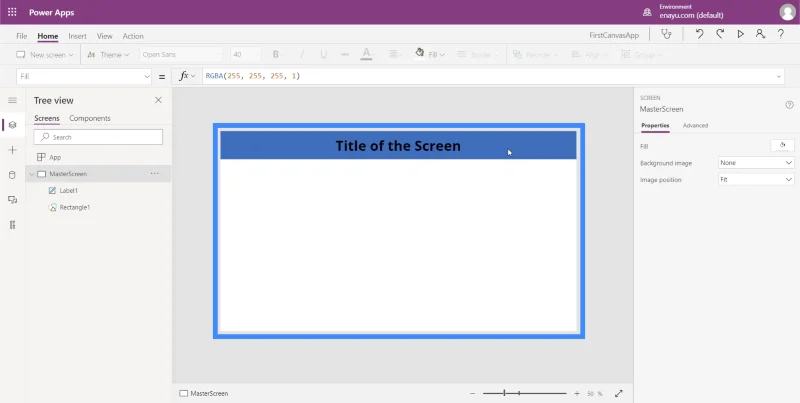Open the Action ribbon tab
Viewport: 800px width, 403px height.
click(133, 36)
